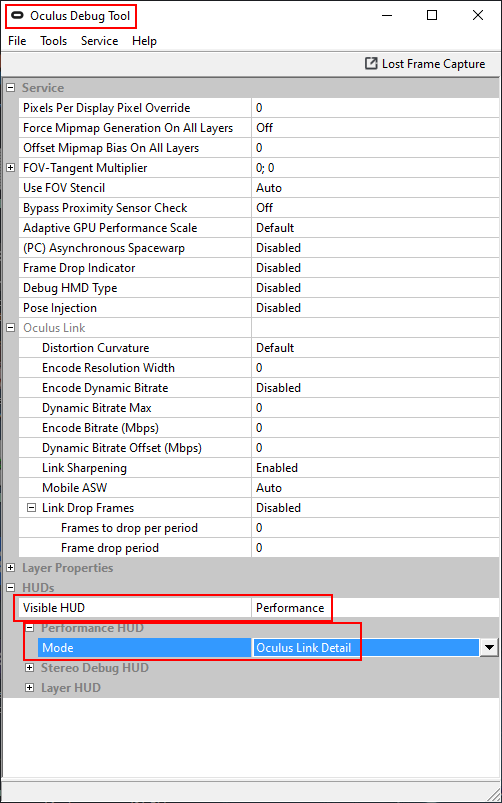Screen dimensions: 502x803
Task: Select the Mobile ASW label
Action: (74, 488)
